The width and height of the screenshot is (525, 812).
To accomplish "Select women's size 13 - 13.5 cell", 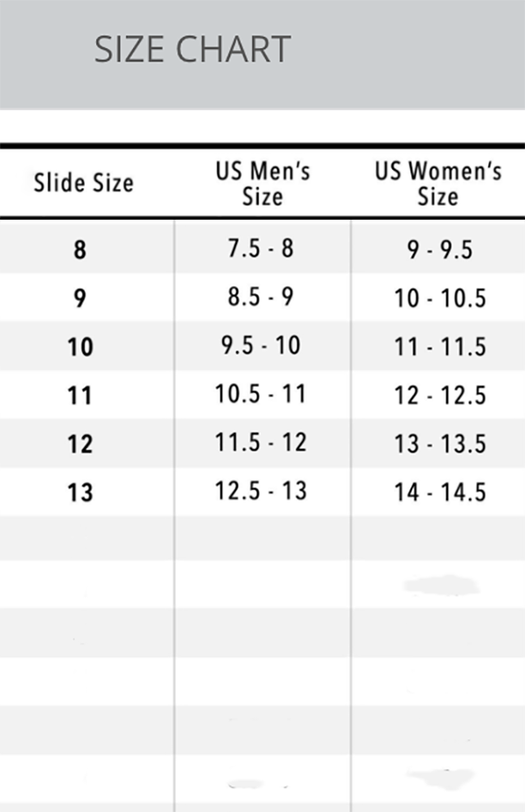I will point(440,444).
